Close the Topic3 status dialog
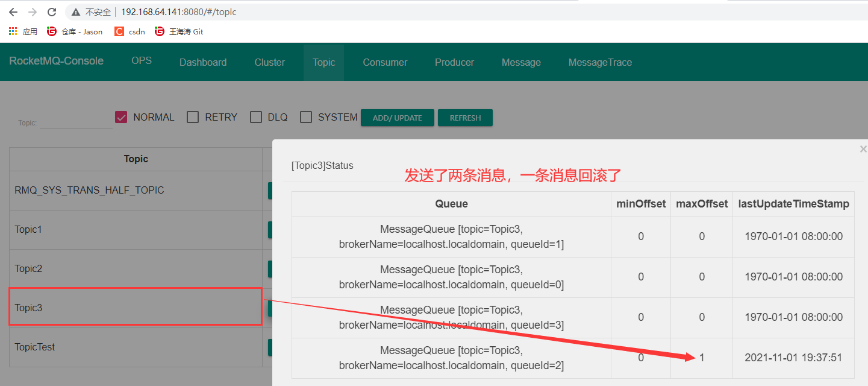 point(863,148)
